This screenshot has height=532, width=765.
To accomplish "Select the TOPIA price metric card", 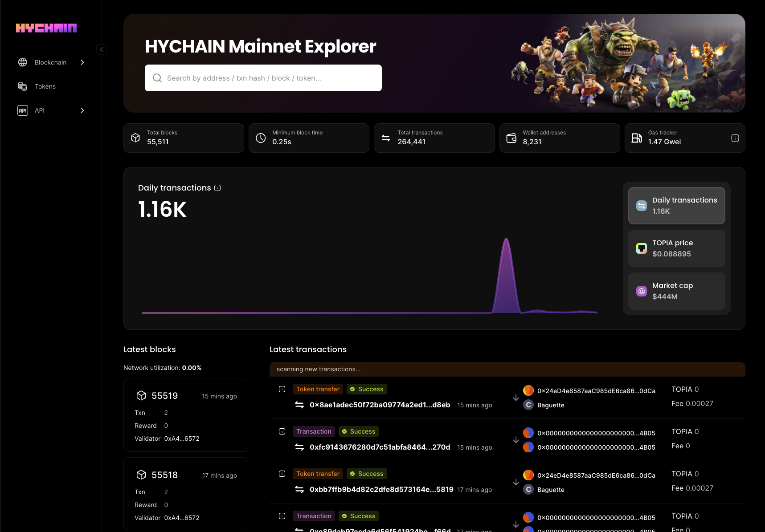I will 676,248.
